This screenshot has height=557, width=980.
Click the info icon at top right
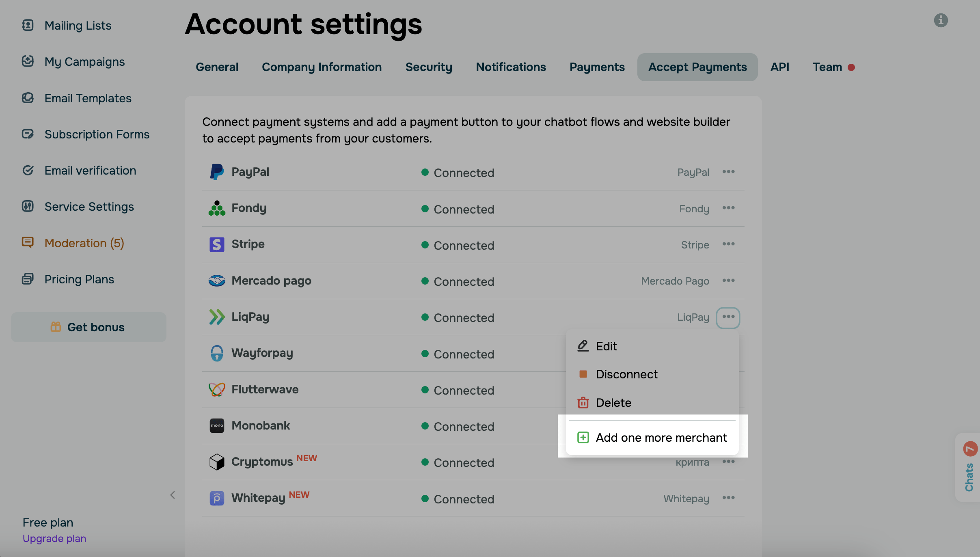coord(941,20)
